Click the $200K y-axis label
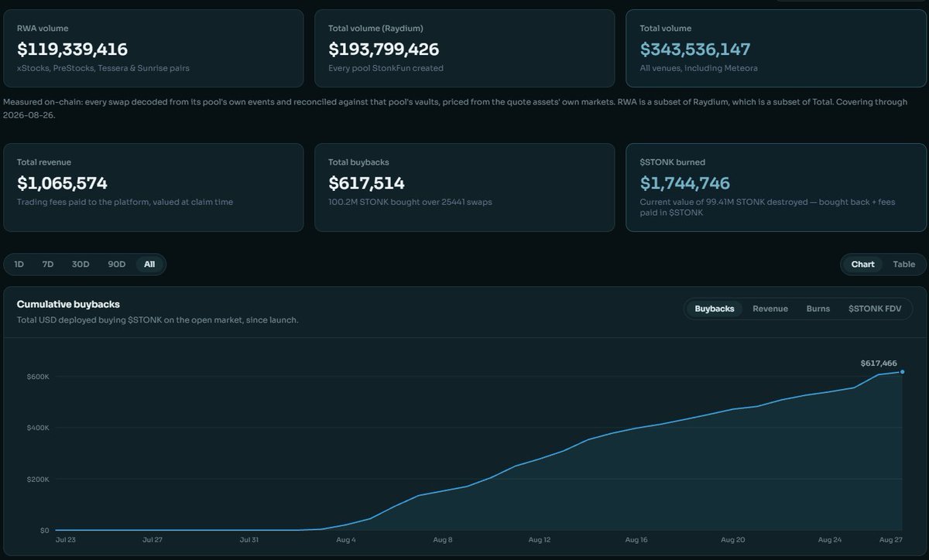929x560 pixels. click(39, 480)
